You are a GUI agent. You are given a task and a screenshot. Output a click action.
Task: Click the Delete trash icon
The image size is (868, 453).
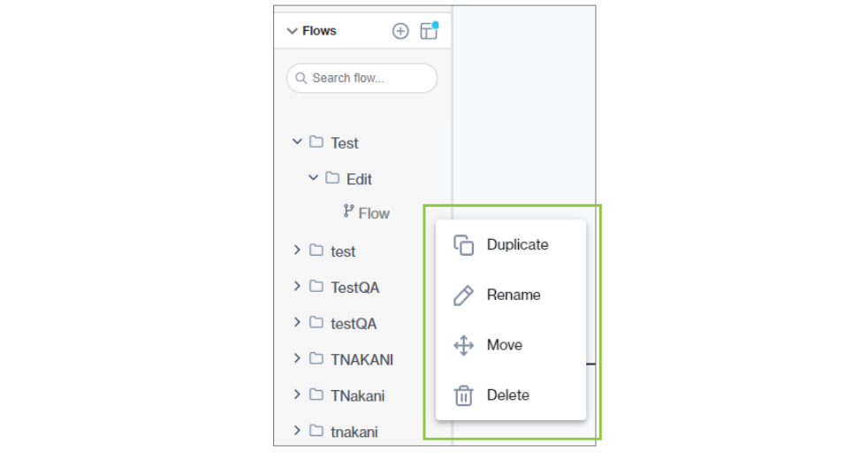pos(464,395)
